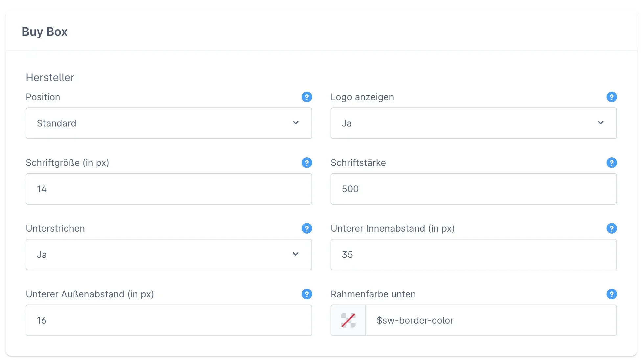Click the Schriftstärke field showing 500
644x364 pixels.
click(473, 189)
